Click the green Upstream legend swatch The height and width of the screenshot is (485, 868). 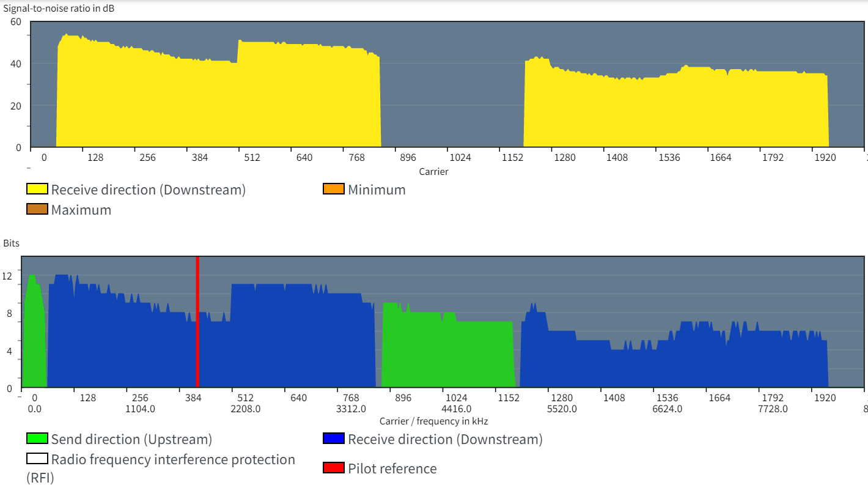[37, 439]
